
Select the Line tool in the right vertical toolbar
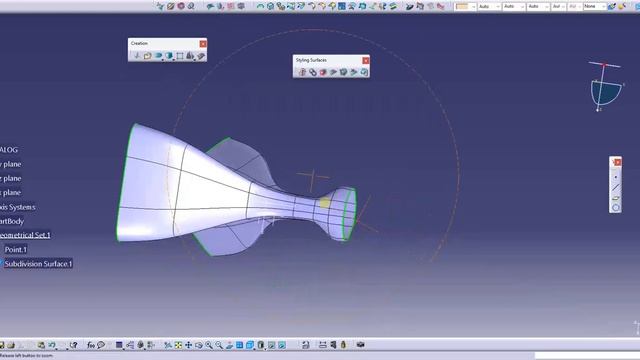(x=616, y=187)
